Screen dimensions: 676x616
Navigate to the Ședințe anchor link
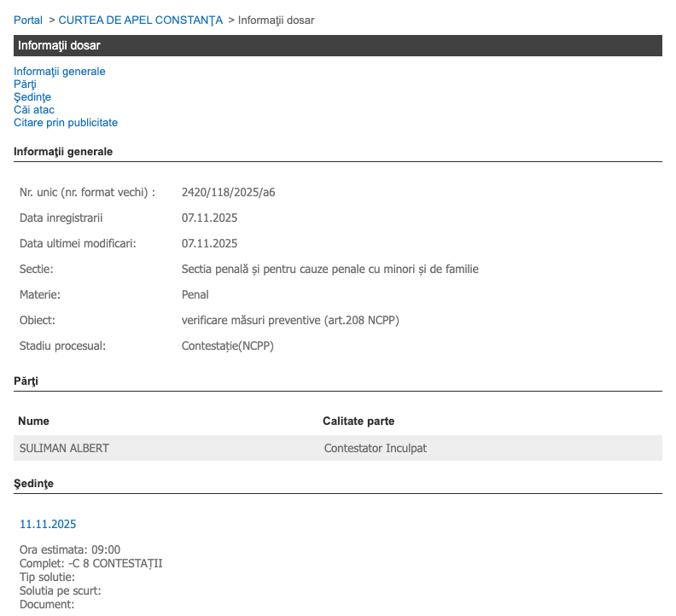32,97
